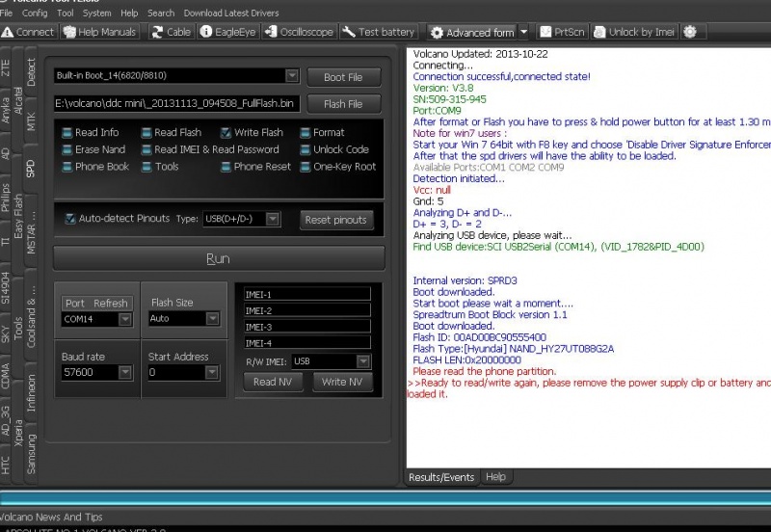Expand the Built-in Boot selection dropdown
The height and width of the screenshot is (532, 771).
(x=291, y=76)
